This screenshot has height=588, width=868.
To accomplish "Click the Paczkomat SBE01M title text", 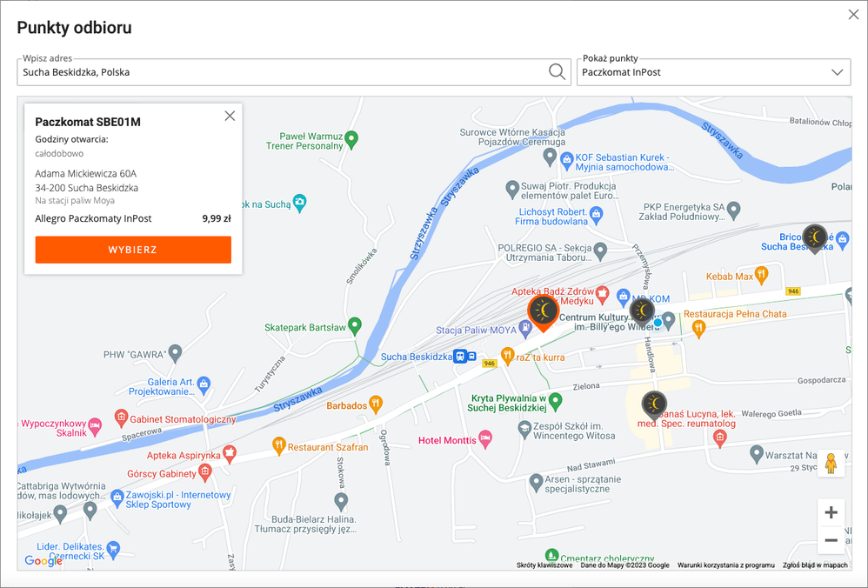I will [88, 122].
